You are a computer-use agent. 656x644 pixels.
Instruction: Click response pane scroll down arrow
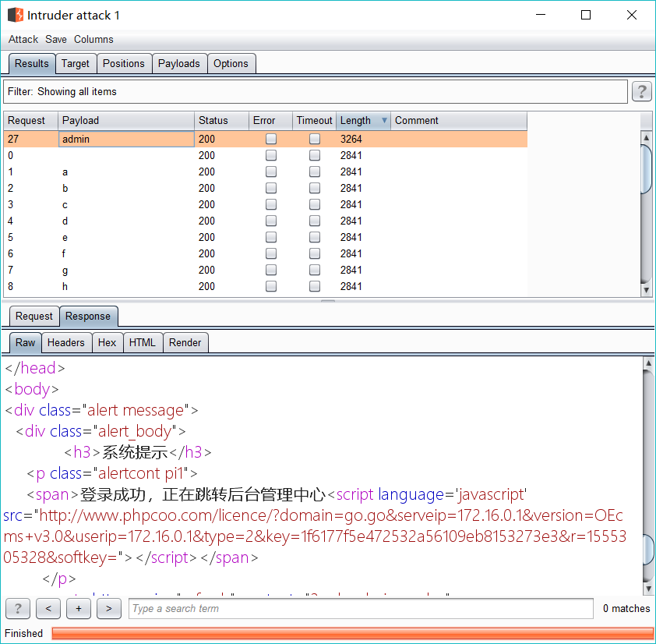[x=648, y=589]
